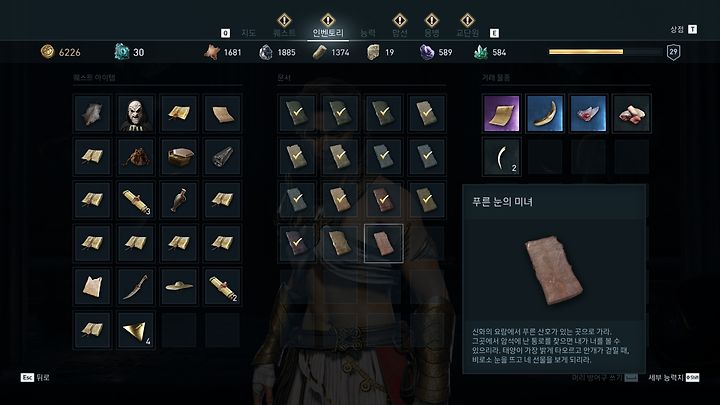Select the golden pyramid fragment item
Image resolution: width=720 pixels, height=405 pixels.
(x=136, y=329)
